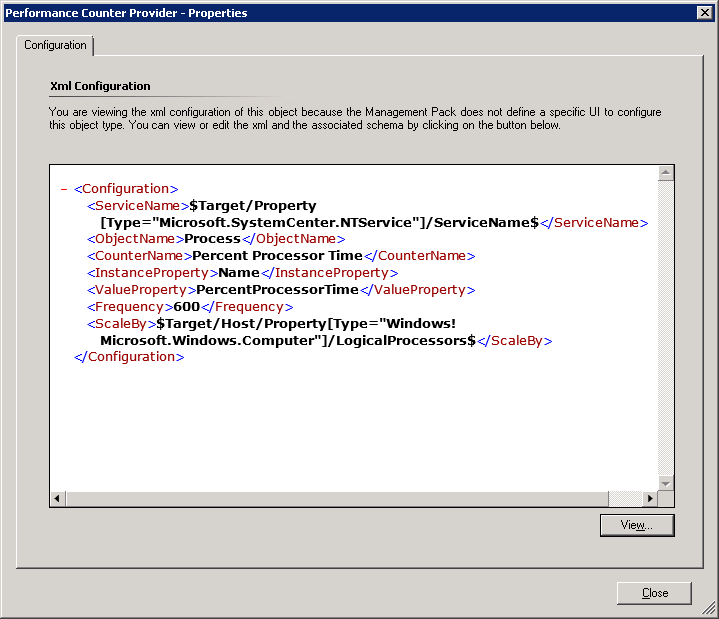Click the InstanceProperty value Name
This screenshot has width=719, height=619.
(239, 273)
